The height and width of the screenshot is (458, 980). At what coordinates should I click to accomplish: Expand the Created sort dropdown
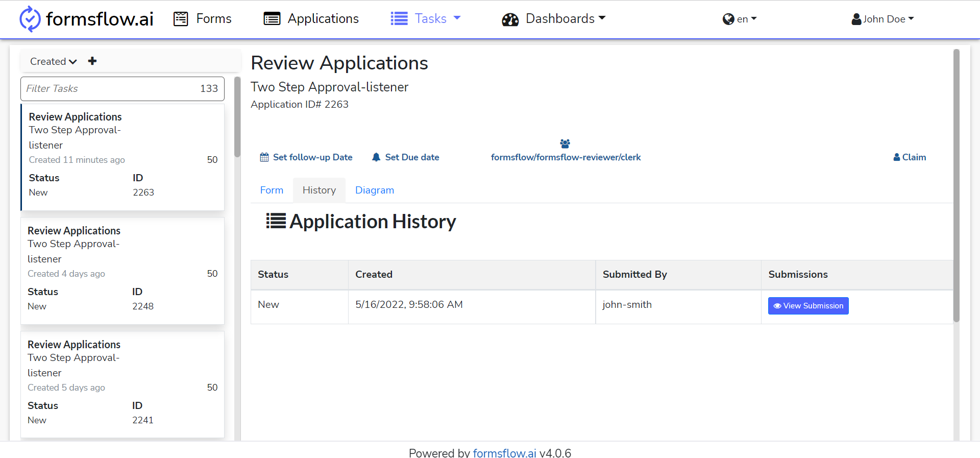53,61
